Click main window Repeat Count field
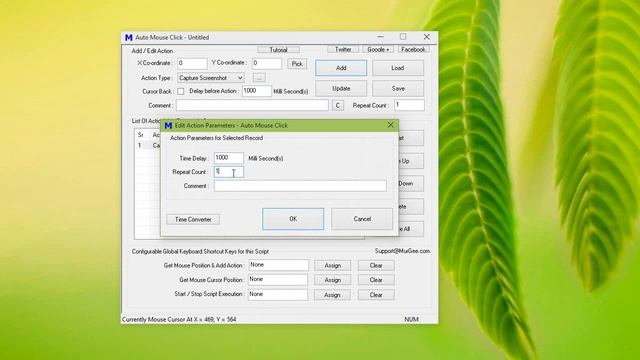Screen dimensions: 640x360 pyautogui.click(x=409, y=105)
